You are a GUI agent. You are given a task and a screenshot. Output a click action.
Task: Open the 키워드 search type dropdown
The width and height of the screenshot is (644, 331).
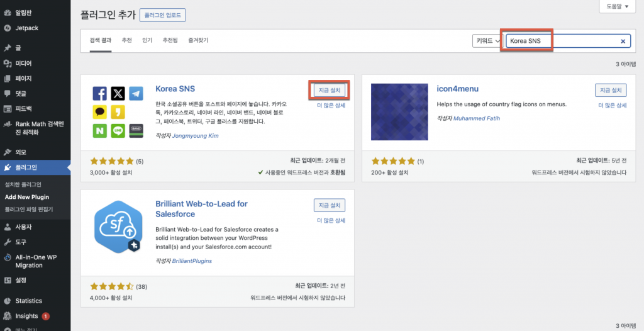[x=488, y=41]
